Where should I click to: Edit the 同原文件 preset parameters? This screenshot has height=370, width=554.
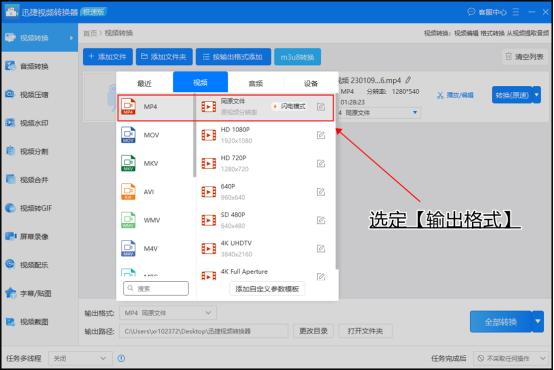click(321, 107)
